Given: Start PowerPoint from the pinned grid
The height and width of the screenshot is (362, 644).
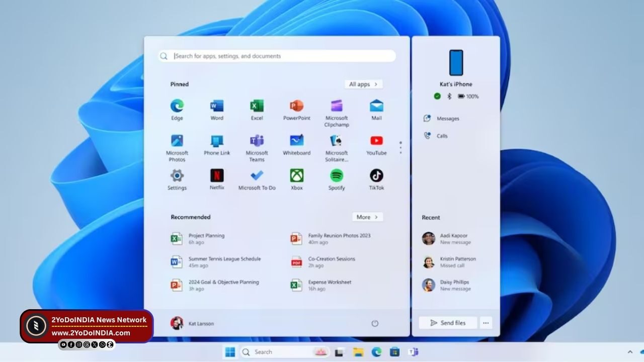Looking at the screenshot, I should click(296, 110).
